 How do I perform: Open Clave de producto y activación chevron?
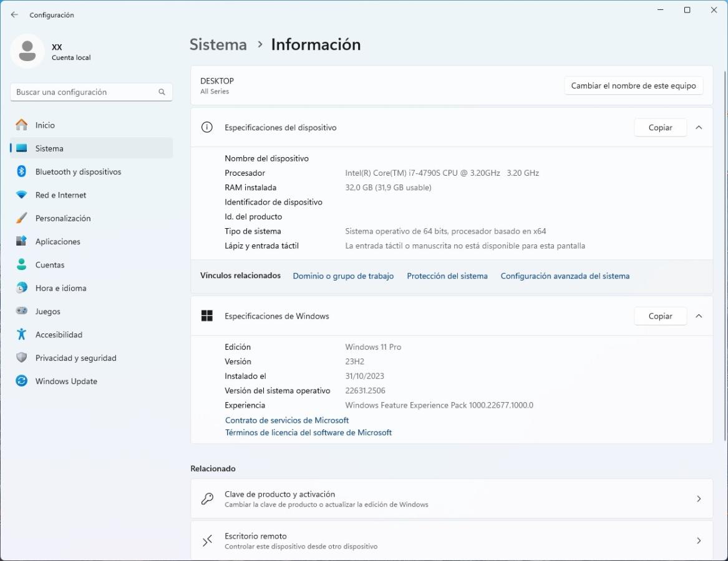coord(699,499)
